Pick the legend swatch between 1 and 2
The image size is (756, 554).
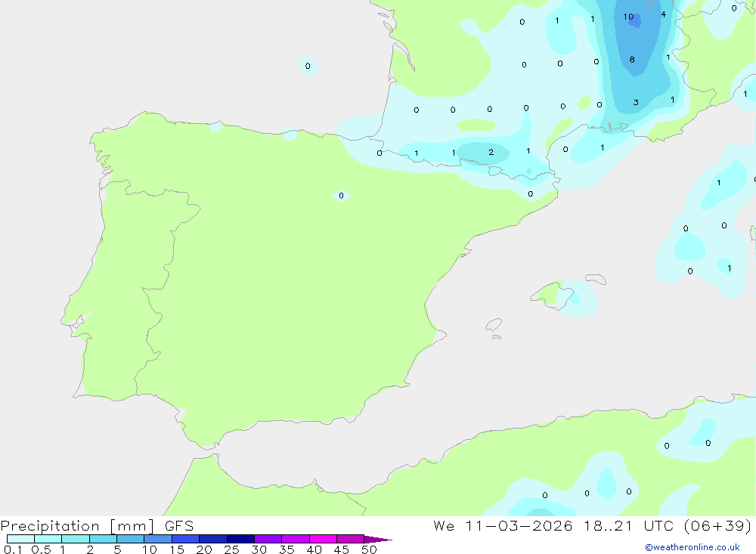tap(75, 539)
